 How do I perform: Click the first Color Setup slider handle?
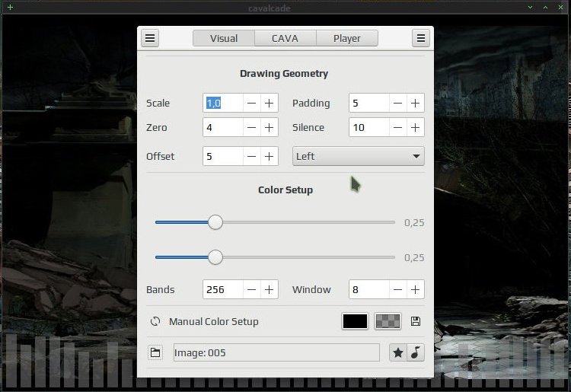point(215,222)
